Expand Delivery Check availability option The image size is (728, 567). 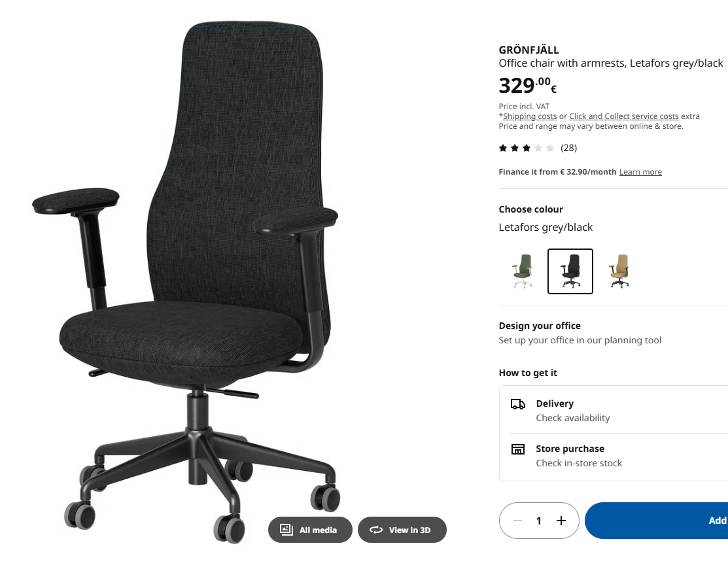tap(614, 410)
